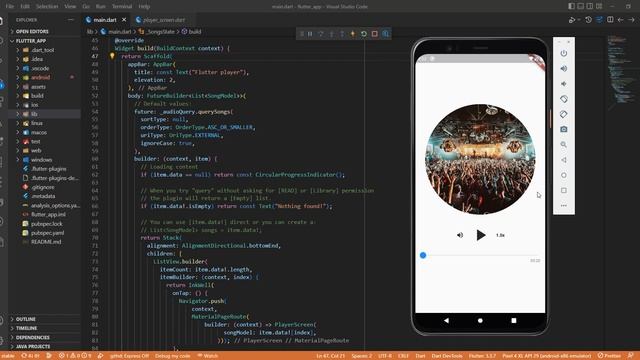This screenshot has height=360, width=640.
Task: Click Dart DevTools in the status bar
Action: [x=447, y=356]
